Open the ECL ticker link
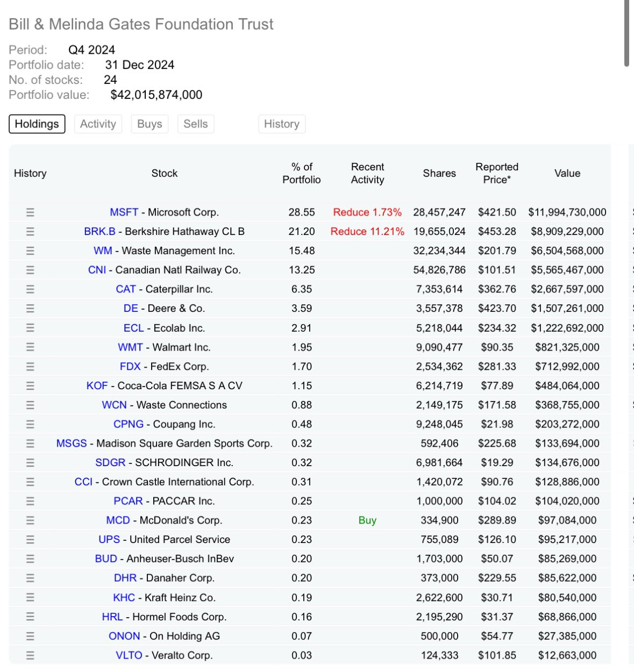The width and height of the screenshot is (634, 672). click(x=134, y=328)
